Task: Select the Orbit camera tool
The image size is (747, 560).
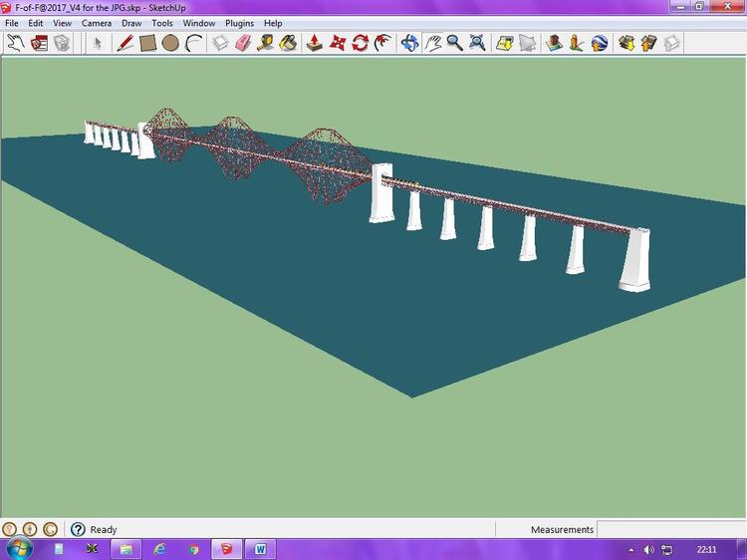Action: (408, 43)
